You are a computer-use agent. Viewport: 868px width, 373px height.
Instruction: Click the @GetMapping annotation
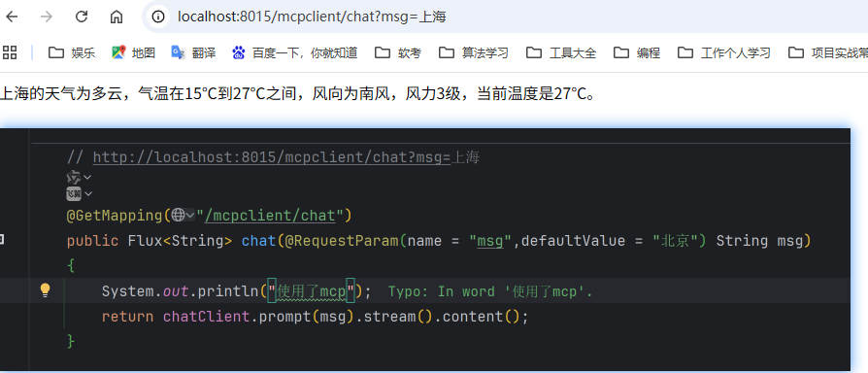coord(115,215)
